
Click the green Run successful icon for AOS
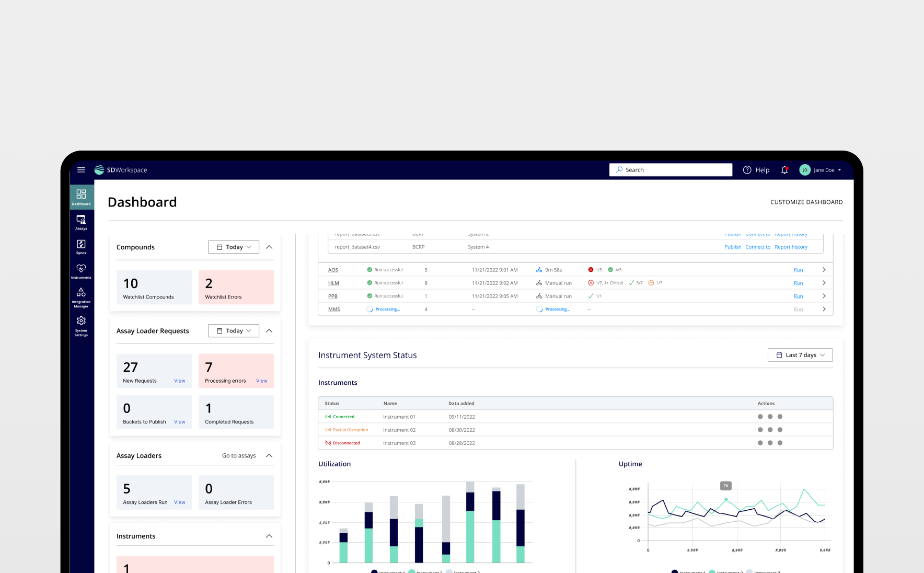coord(369,270)
